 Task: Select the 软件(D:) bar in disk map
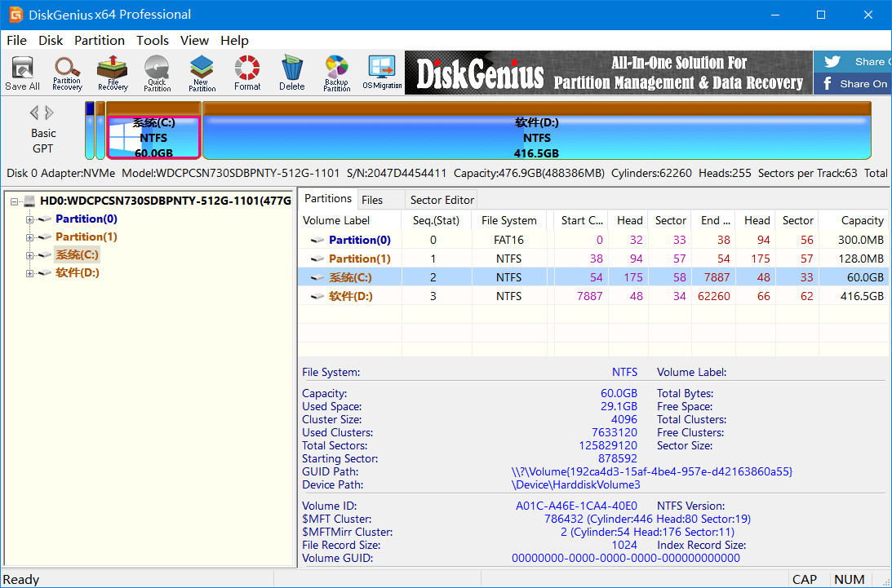pyautogui.click(x=536, y=137)
